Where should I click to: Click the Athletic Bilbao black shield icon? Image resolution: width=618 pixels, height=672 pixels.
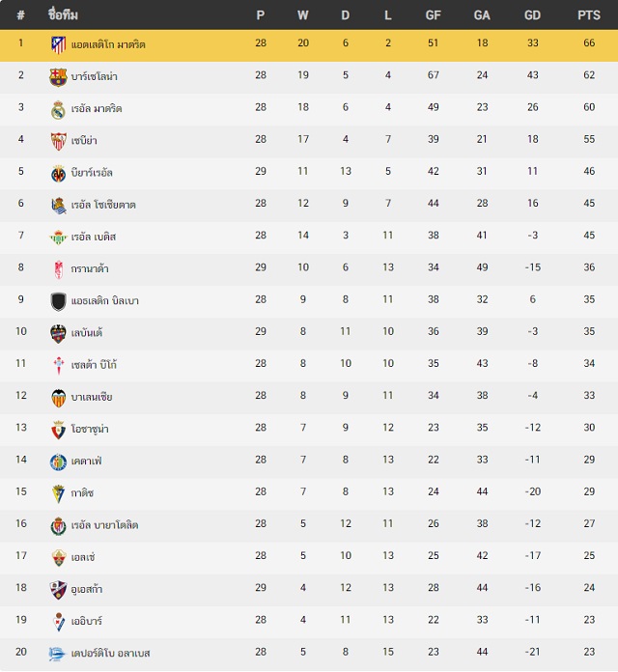click(58, 301)
